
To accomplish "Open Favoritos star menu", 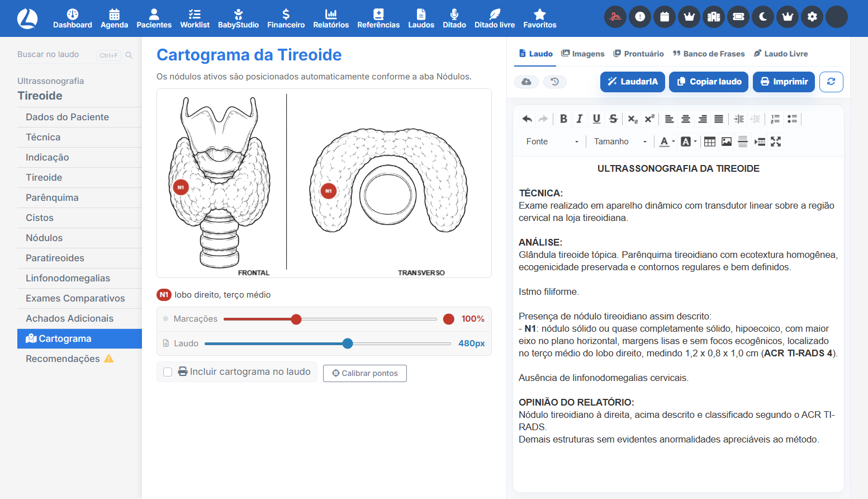I will [x=539, y=18].
